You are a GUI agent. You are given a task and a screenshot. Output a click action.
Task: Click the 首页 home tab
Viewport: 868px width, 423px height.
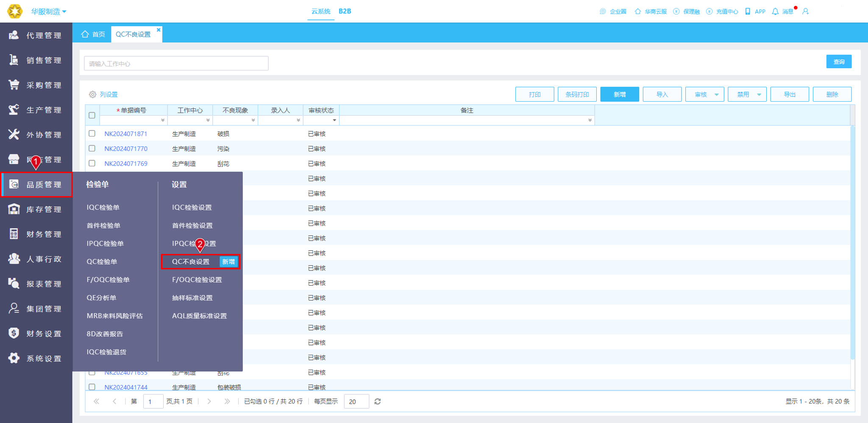(93, 34)
